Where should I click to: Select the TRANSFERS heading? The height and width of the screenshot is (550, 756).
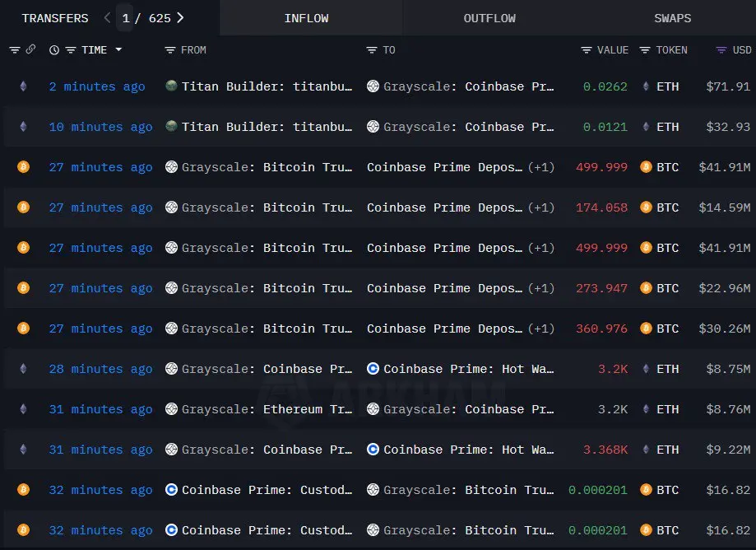click(55, 18)
